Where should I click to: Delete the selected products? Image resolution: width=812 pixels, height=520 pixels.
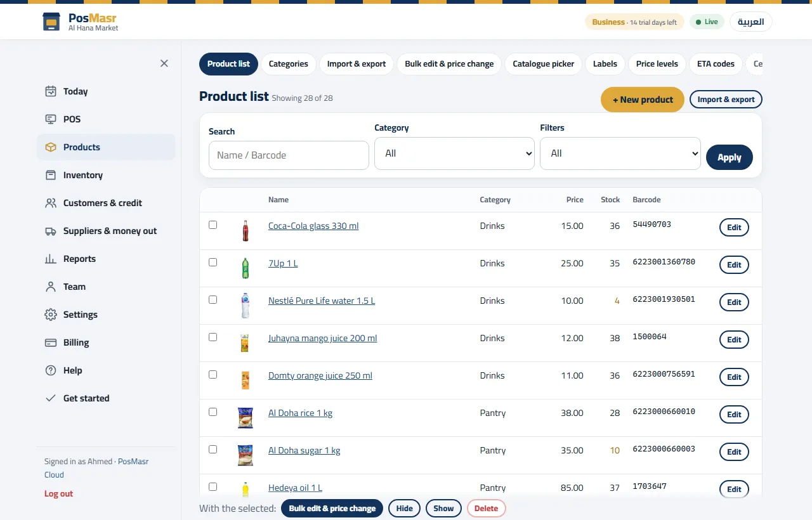click(x=487, y=509)
